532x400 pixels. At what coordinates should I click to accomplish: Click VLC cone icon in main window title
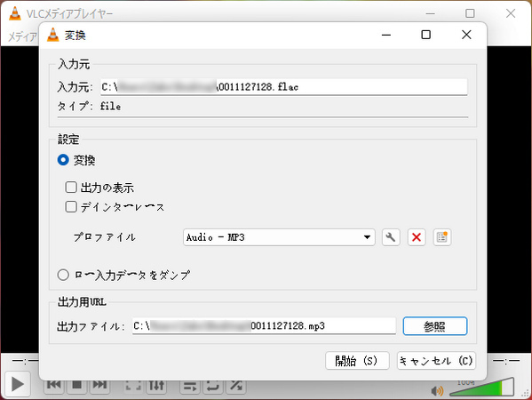[15, 13]
